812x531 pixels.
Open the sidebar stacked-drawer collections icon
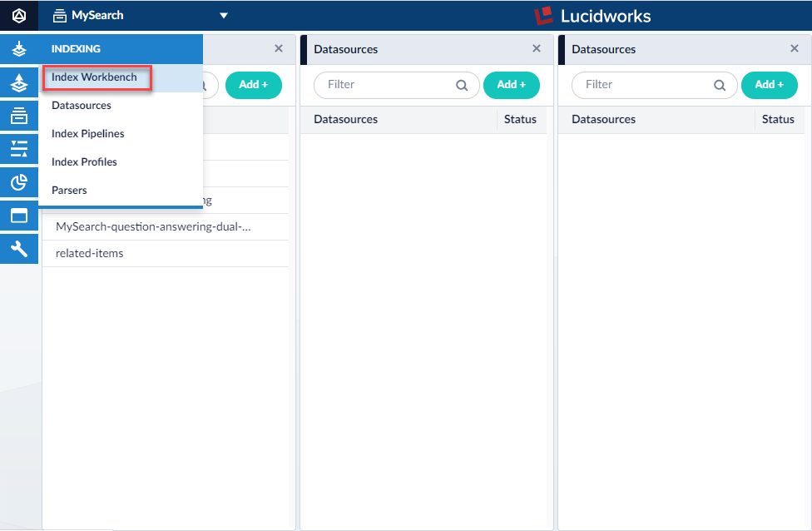click(19, 116)
